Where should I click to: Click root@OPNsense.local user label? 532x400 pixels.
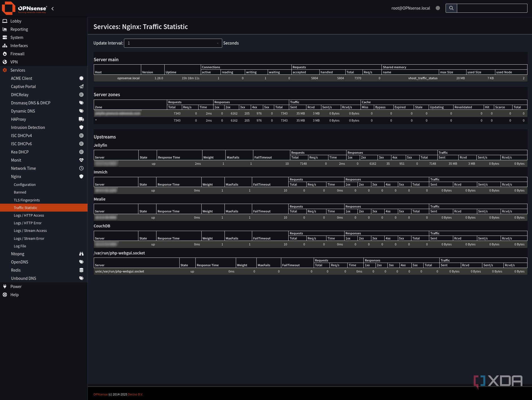pyautogui.click(x=411, y=8)
